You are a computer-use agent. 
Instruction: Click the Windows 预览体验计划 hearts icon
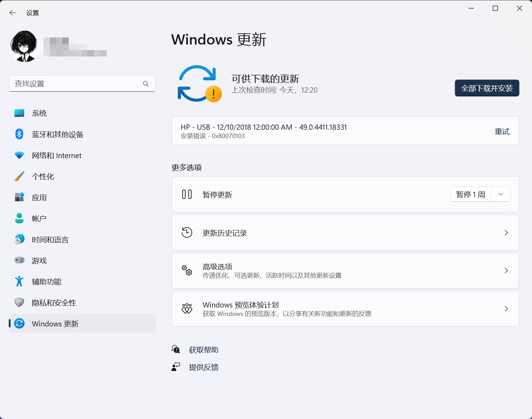187,309
